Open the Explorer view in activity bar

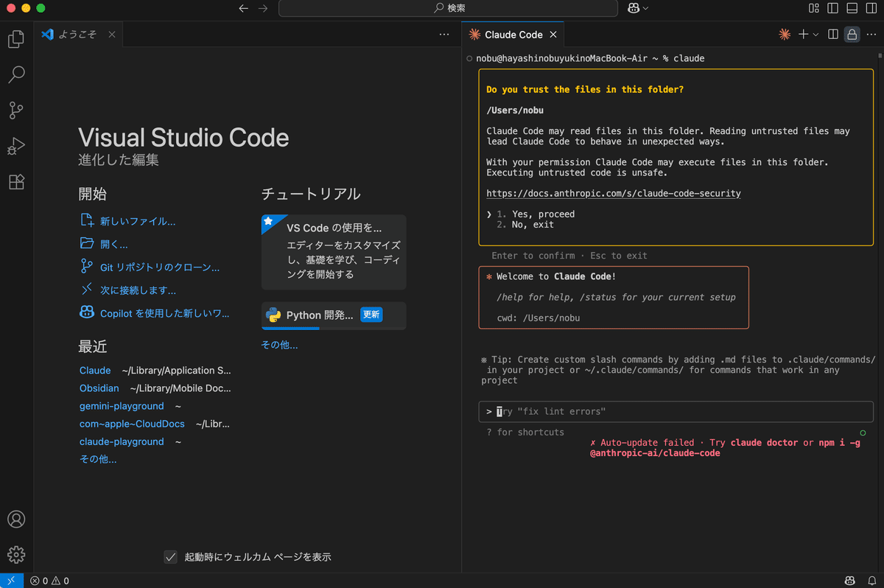tap(16, 38)
